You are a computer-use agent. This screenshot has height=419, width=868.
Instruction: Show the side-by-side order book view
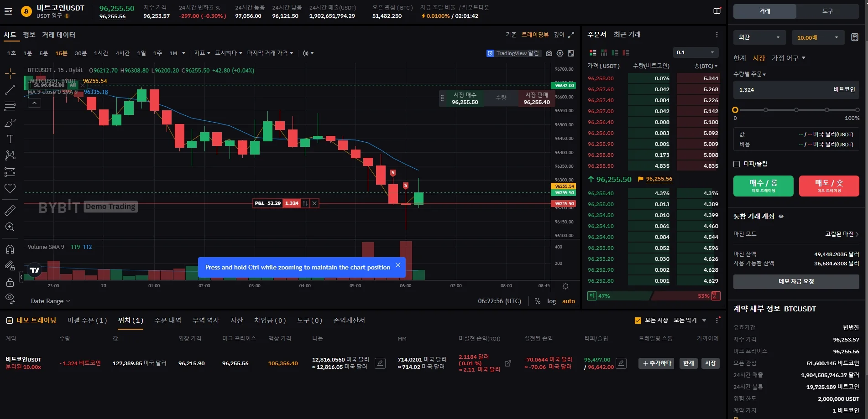pyautogui.click(x=604, y=53)
